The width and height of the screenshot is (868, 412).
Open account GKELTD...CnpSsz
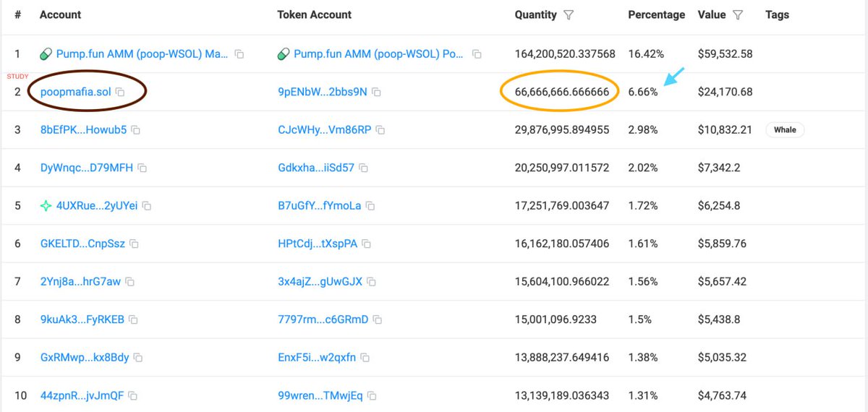click(x=83, y=244)
